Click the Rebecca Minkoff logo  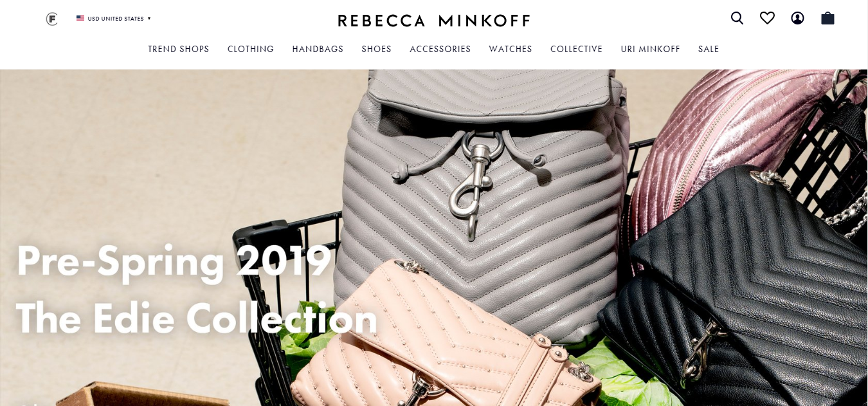pos(434,21)
